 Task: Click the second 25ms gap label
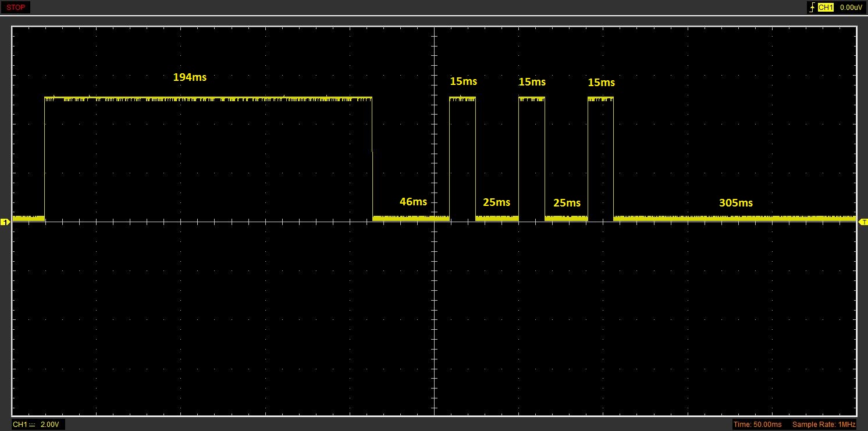click(567, 203)
